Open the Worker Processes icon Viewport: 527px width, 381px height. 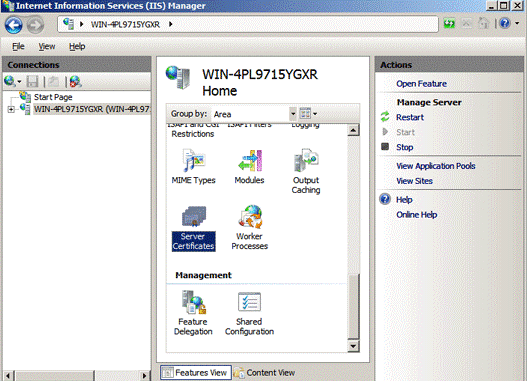249,228
